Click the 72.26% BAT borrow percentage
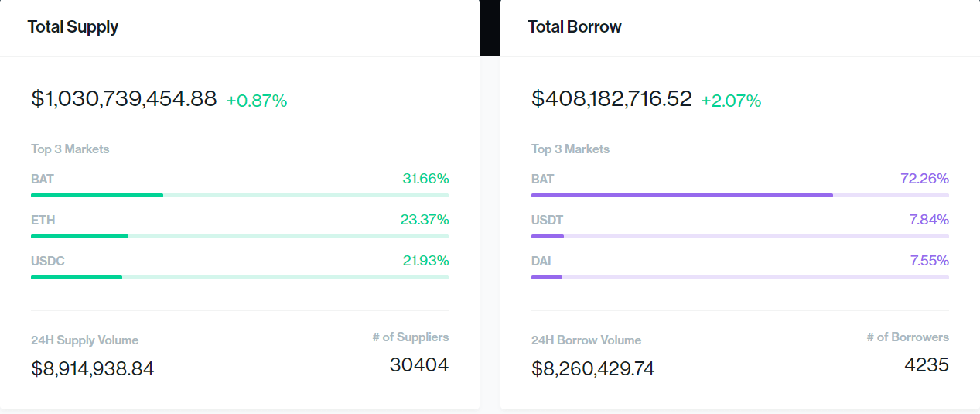Image resolution: width=980 pixels, height=414 pixels. [x=924, y=179]
